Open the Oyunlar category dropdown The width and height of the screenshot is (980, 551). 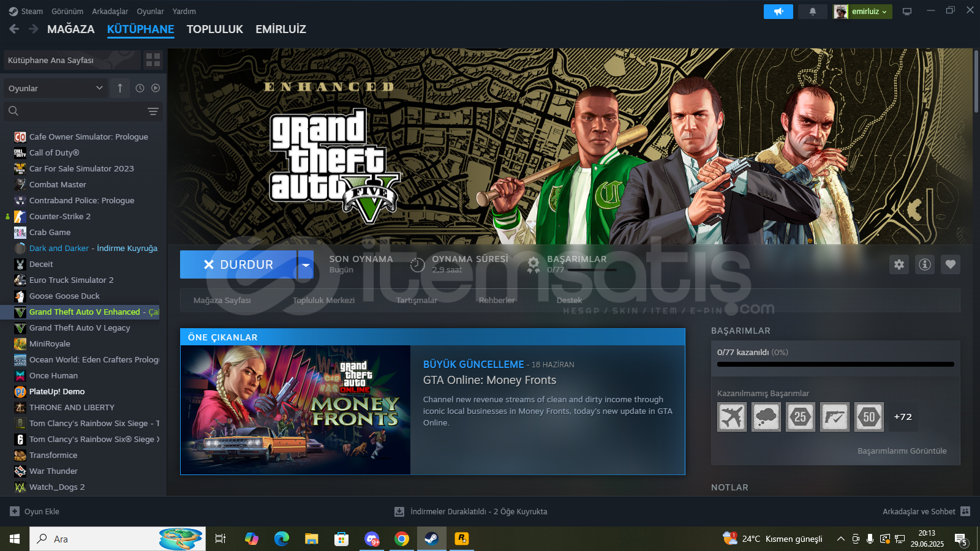tap(56, 88)
